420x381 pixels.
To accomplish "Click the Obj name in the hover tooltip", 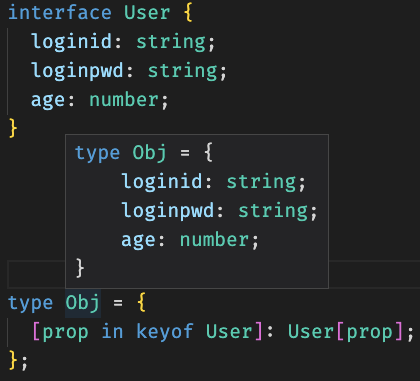I will point(149,153).
